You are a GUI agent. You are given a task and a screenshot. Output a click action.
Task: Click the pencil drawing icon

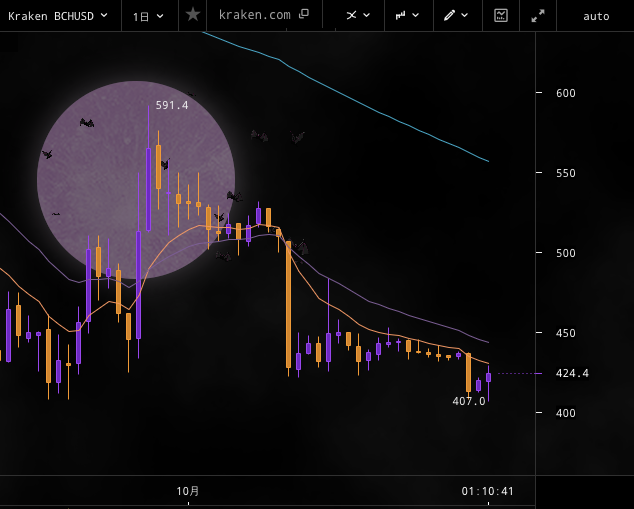click(x=449, y=15)
